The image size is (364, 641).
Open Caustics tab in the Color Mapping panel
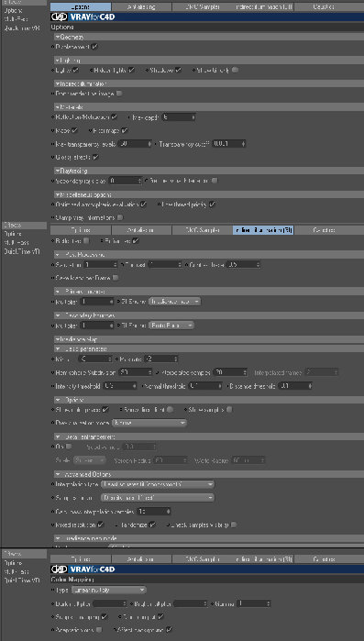[324, 558]
